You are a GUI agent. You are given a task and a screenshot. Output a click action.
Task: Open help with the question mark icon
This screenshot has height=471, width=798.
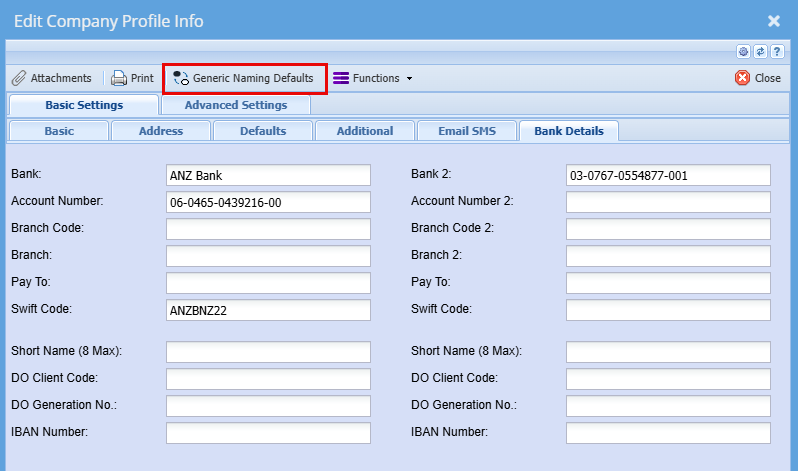tap(776, 52)
